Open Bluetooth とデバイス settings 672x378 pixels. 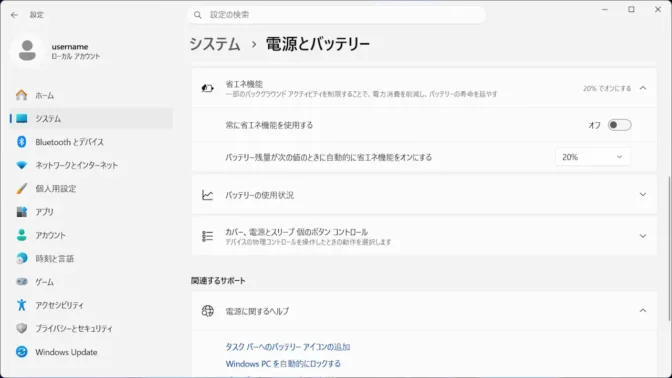click(x=91, y=142)
